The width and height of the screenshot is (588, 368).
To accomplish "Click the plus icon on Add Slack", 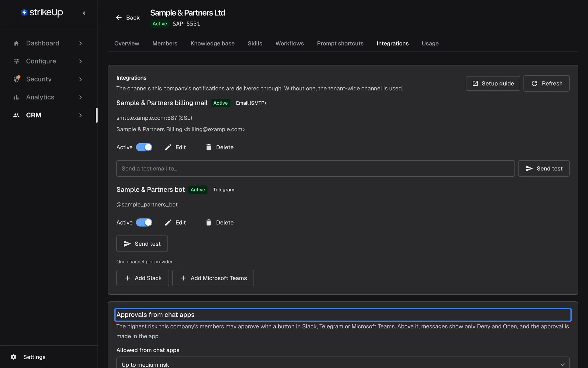I will [x=127, y=278].
